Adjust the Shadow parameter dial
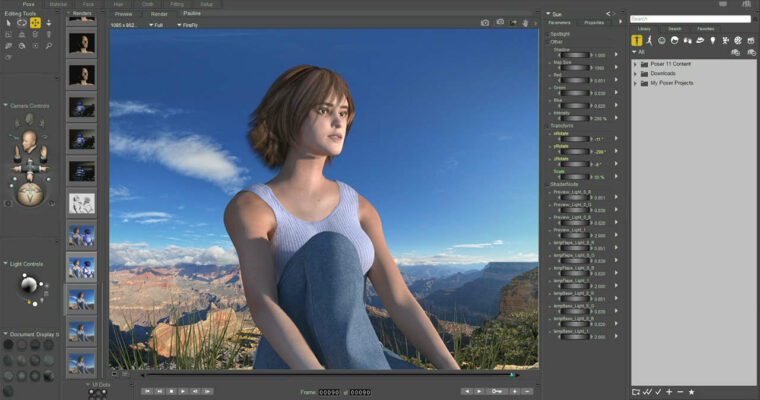Screen dimensions: 760x400 574,55
